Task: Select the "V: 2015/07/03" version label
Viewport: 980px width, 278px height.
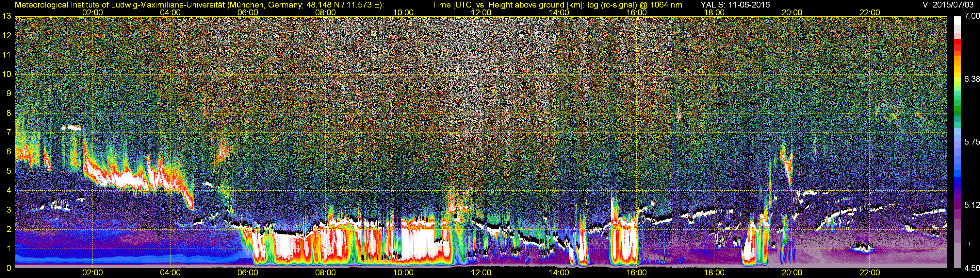Action: [x=947, y=5]
